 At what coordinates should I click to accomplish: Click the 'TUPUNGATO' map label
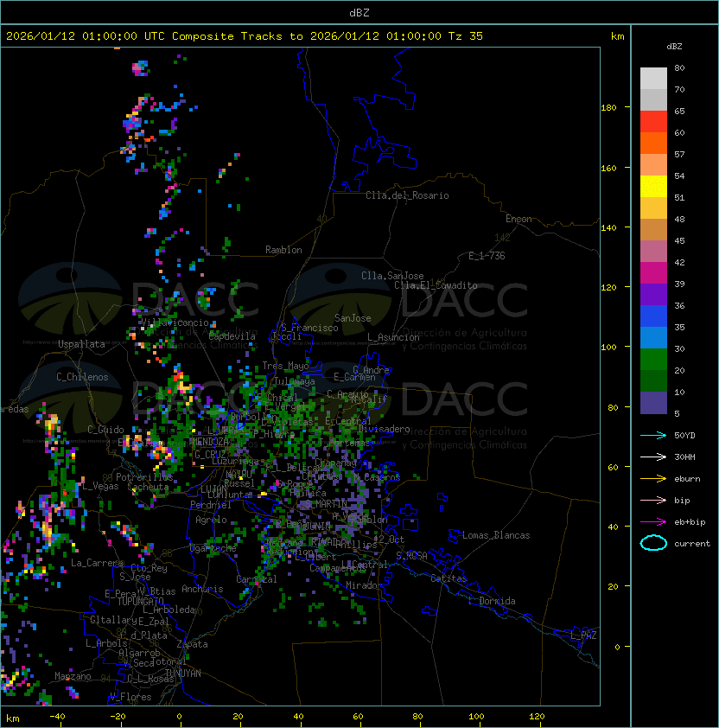pos(140,601)
